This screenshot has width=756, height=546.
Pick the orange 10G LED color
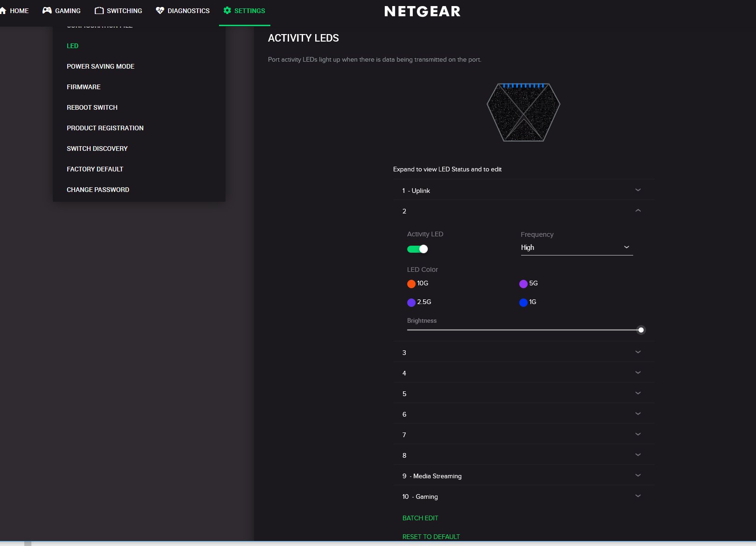[411, 284]
